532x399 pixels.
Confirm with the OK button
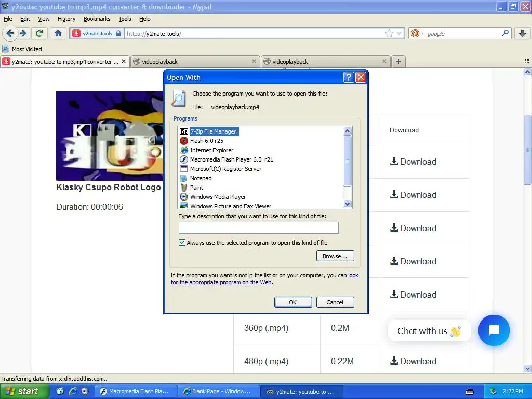click(x=293, y=302)
